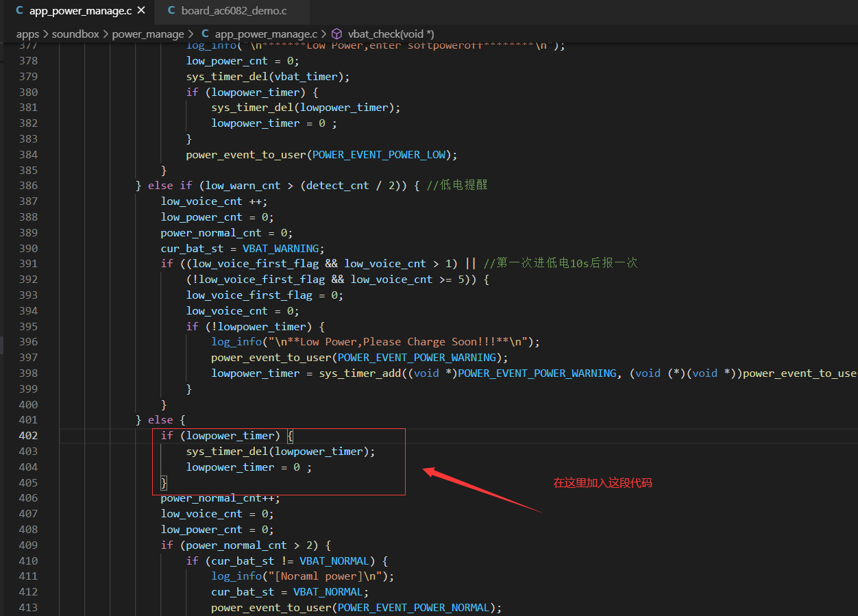Click line number 413 in the gutter
The width and height of the screenshot is (858, 616).
[28, 608]
